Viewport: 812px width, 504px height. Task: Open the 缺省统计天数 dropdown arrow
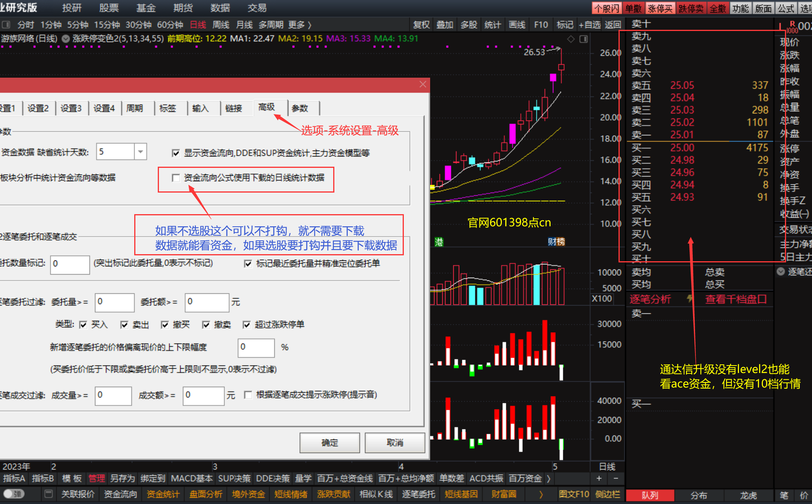click(140, 152)
